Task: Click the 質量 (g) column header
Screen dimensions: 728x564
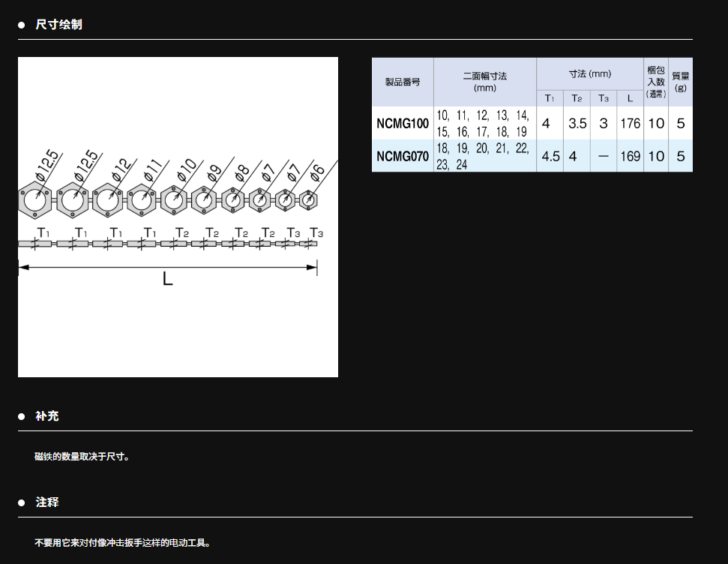Action: click(680, 82)
